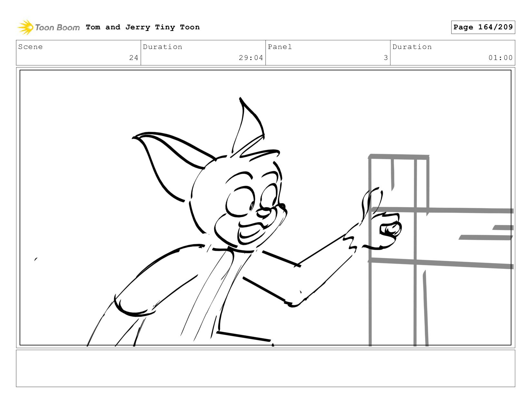
Task: Click the 'Scene' label
Action: 30,47
